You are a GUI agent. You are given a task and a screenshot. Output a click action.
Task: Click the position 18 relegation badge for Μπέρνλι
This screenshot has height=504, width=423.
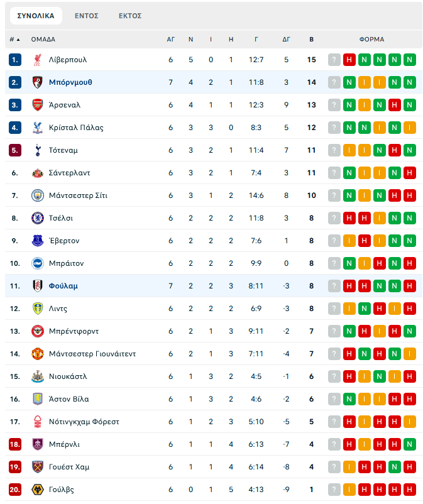(15, 444)
